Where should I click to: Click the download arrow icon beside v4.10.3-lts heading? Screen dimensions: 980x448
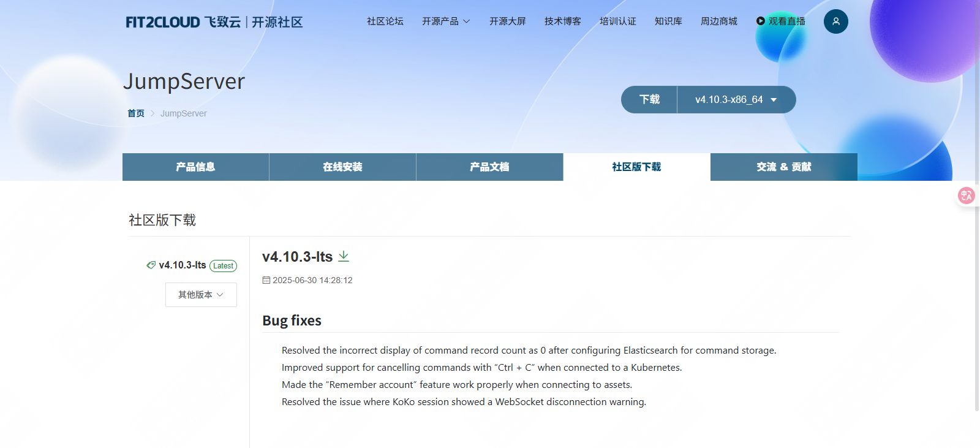point(344,256)
